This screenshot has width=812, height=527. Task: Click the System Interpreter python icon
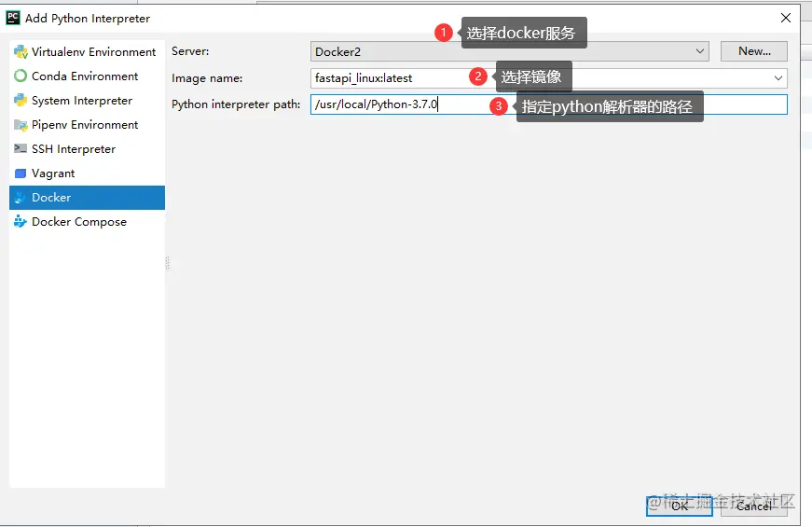pyautogui.click(x=21, y=101)
